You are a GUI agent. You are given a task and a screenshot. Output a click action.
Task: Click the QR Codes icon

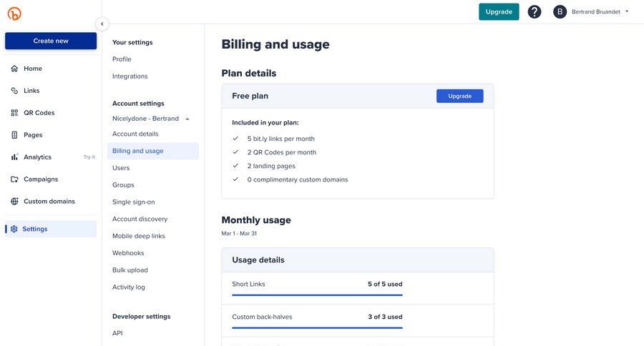coord(14,113)
